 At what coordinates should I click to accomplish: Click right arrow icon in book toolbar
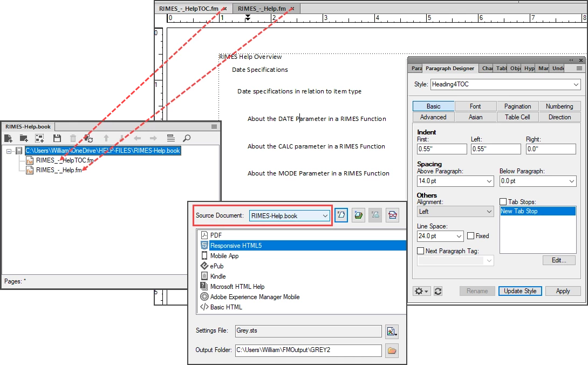tap(153, 138)
